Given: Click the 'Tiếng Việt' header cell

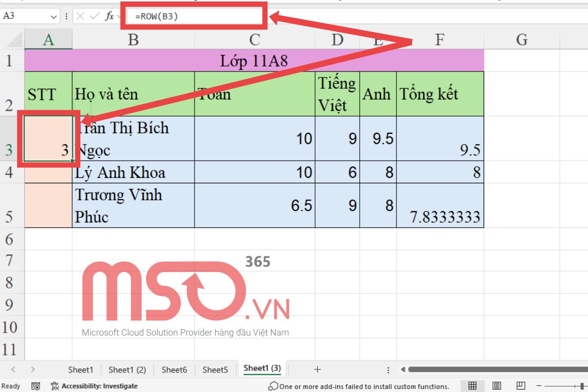Looking at the screenshot, I should coord(337,94).
